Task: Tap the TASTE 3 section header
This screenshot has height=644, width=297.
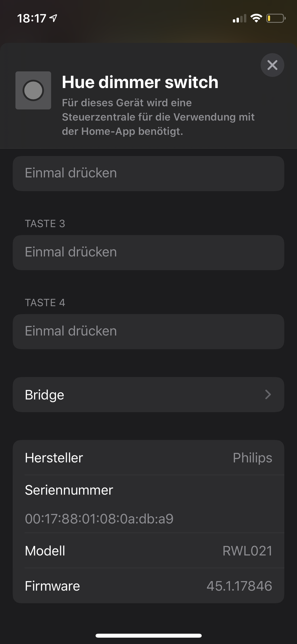Action: point(45,224)
